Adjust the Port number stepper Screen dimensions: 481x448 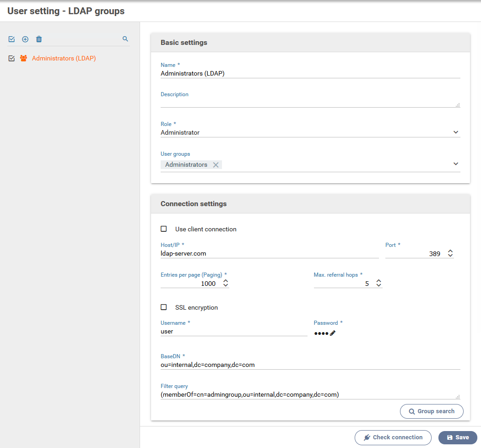pos(450,253)
